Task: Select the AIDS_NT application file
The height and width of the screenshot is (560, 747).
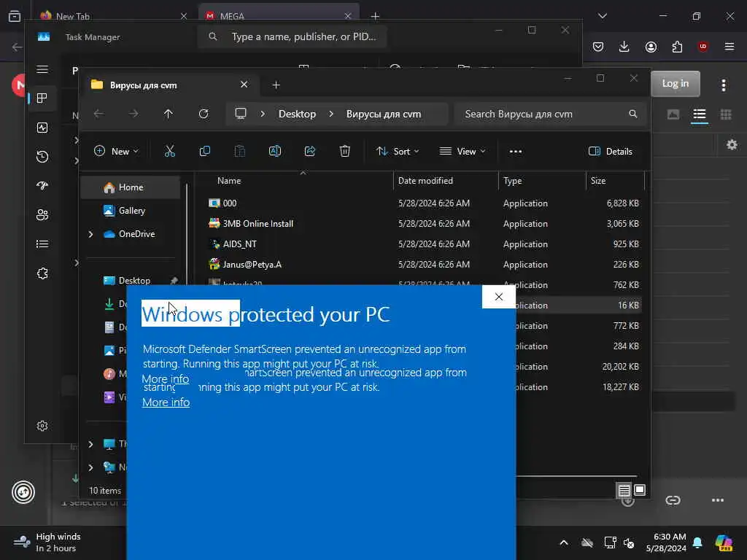Action: pyautogui.click(x=239, y=244)
